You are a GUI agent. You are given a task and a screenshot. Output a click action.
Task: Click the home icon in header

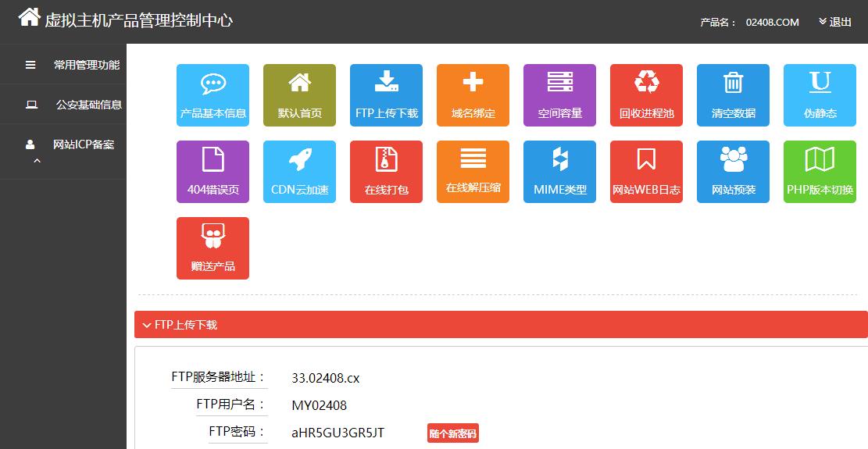point(30,17)
